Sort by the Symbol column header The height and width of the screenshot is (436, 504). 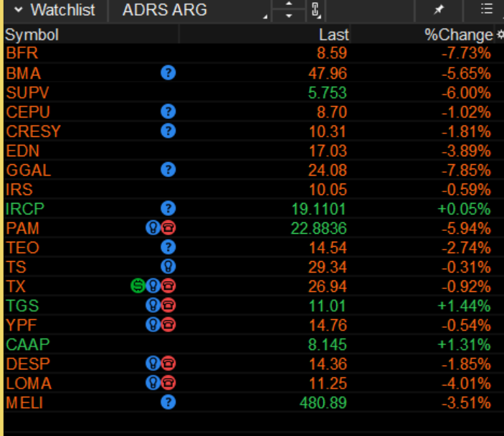(32, 34)
